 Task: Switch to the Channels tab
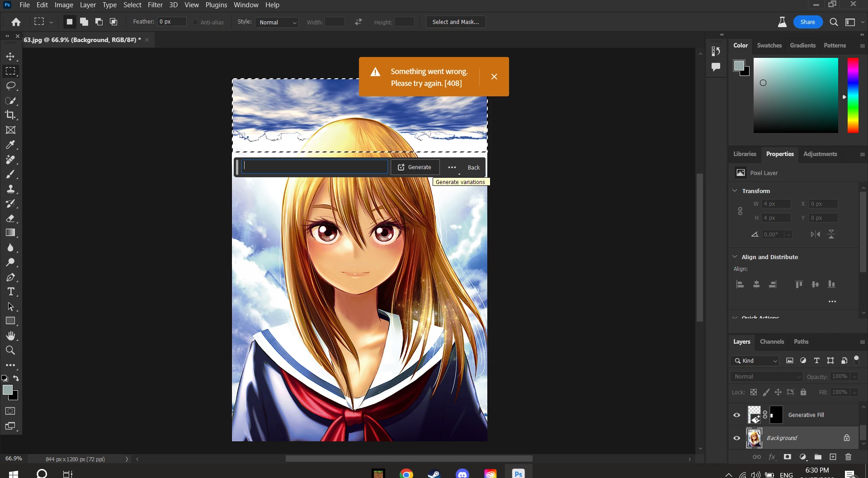pos(772,342)
